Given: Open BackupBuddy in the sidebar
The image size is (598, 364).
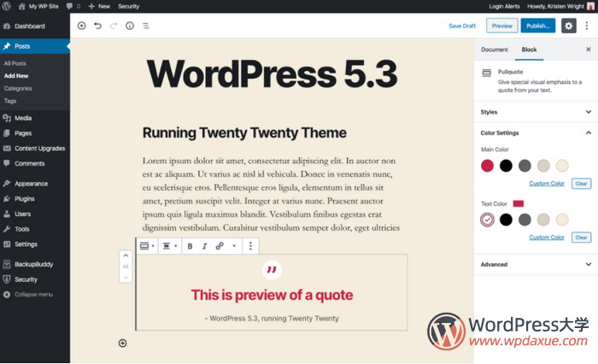Looking at the screenshot, I should (35, 264).
